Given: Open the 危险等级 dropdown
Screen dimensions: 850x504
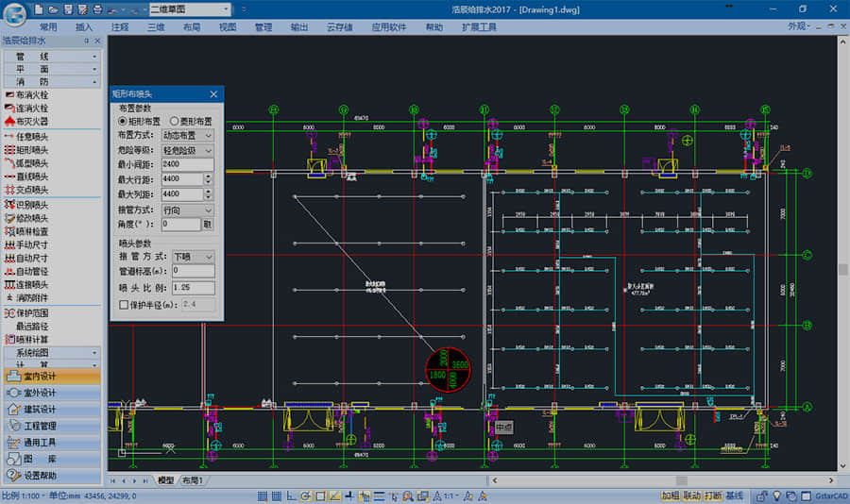Looking at the screenshot, I should 187,150.
